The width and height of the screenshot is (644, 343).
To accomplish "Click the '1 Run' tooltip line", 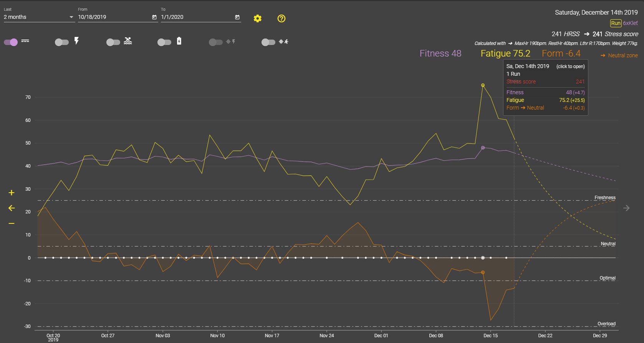I will (x=513, y=74).
